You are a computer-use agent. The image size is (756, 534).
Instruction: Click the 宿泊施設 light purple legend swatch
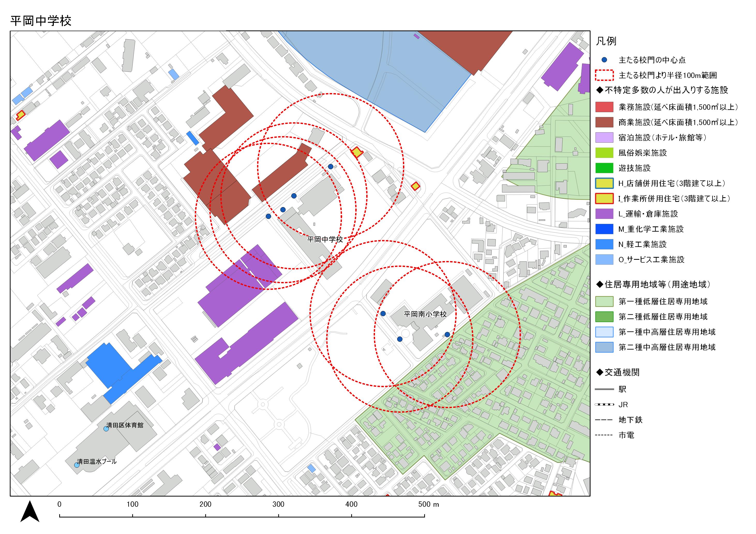604,138
